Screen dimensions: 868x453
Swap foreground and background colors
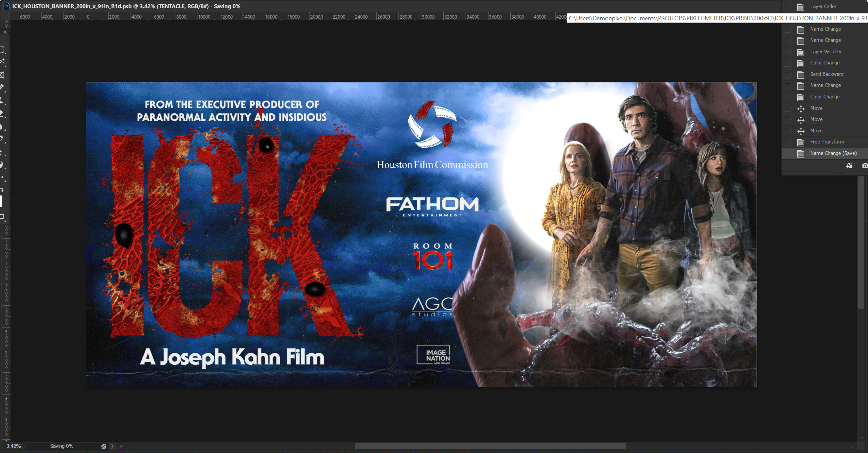click(x=2, y=190)
